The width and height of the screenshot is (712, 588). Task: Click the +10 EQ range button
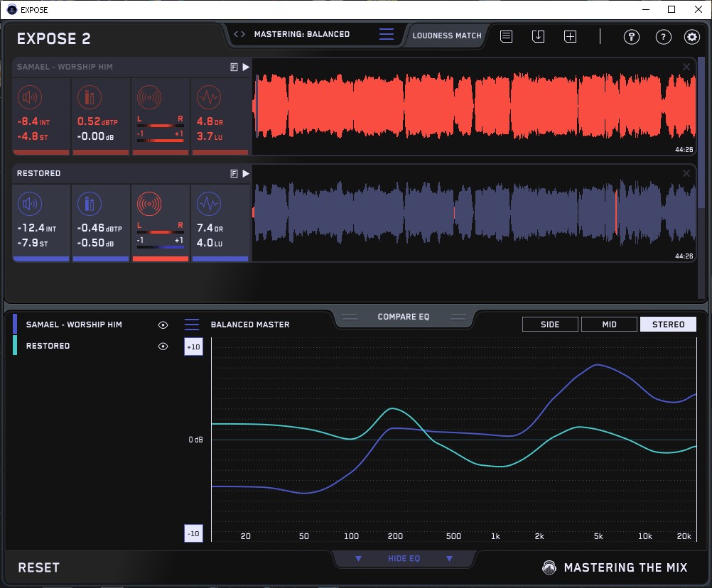coord(193,347)
